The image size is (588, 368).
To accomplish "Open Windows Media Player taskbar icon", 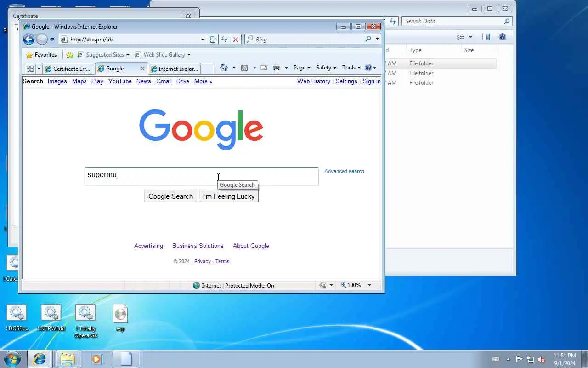I will [97, 359].
